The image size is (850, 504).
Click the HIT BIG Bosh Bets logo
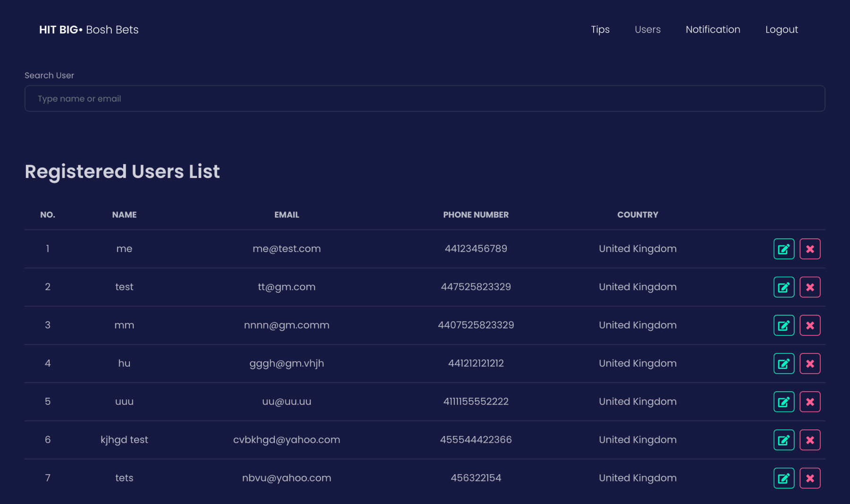pos(89,30)
